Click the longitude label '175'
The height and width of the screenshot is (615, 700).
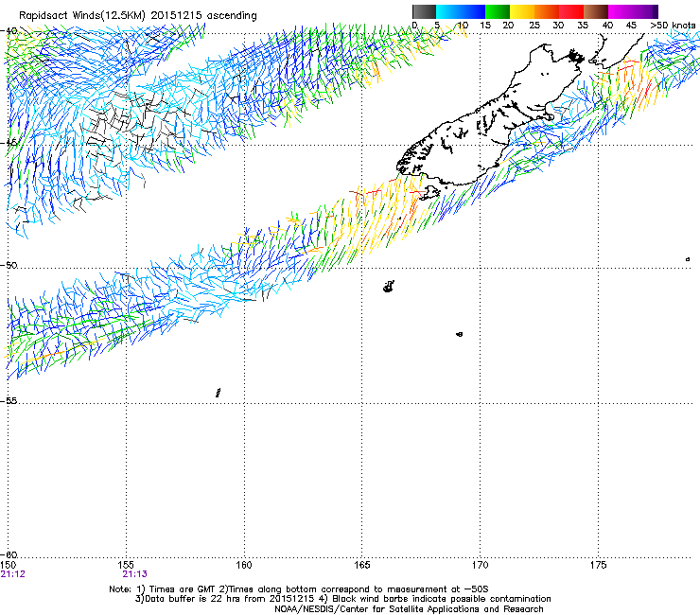598,565
